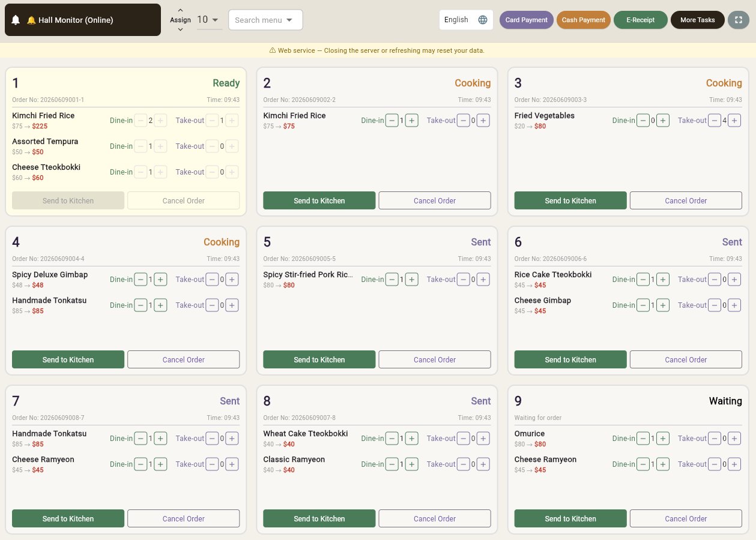
Task: Click the Cheese Tteokbokki item name
Action: (46, 167)
